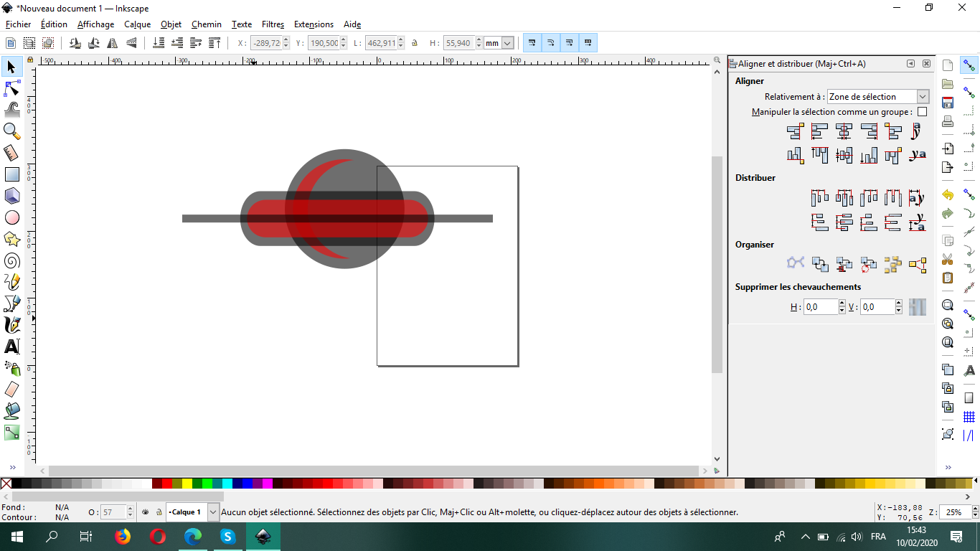Viewport: 980px width, 551px height.
Task: Pick the yellow swatch in the palette
Action: (x=187, y=484)
